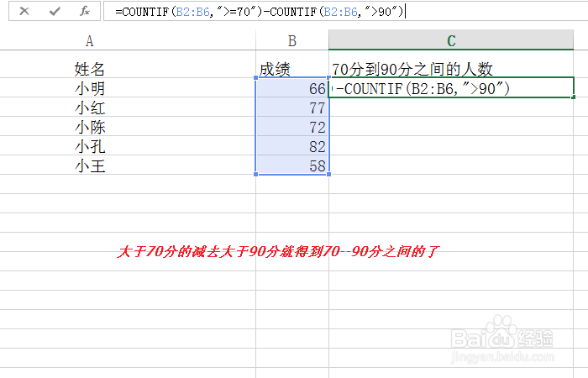Image resolution: width=588 pixels, height=378 pixels.
Task: Click the score cell 82
Action: (x=292, y=145)
